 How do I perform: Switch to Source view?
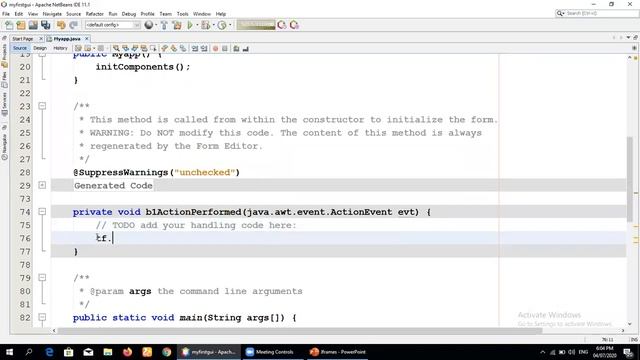point(20,48)
